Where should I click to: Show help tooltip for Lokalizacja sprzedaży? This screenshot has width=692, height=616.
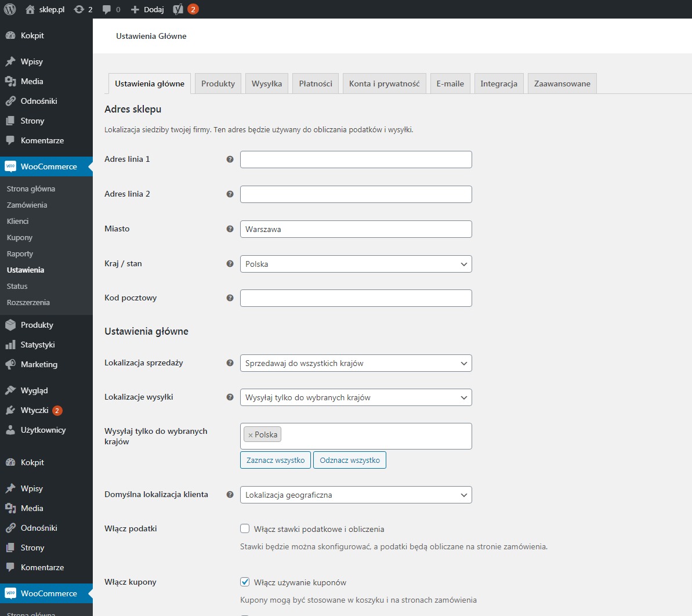click(230, 363)
